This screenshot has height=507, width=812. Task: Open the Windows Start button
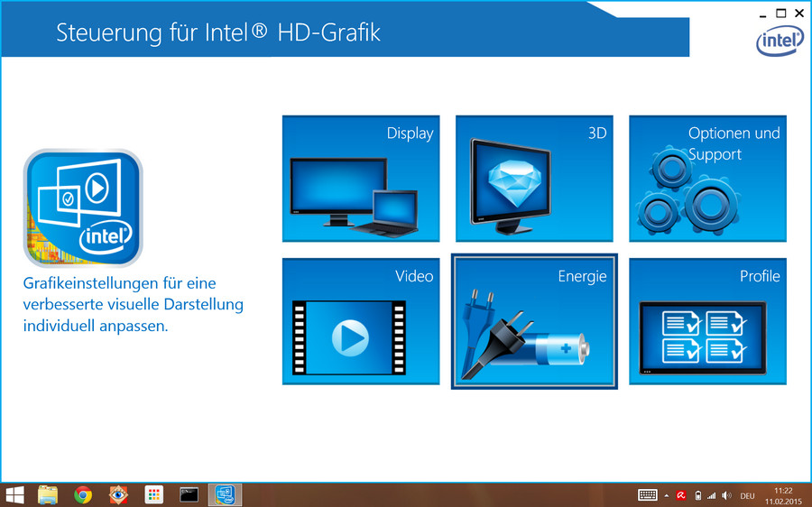tap(14, 495)
